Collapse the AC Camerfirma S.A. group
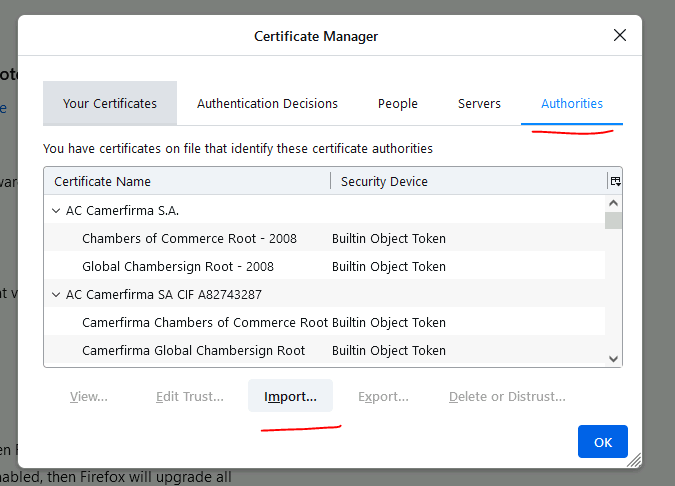675x486 pixels. (56, 211)
